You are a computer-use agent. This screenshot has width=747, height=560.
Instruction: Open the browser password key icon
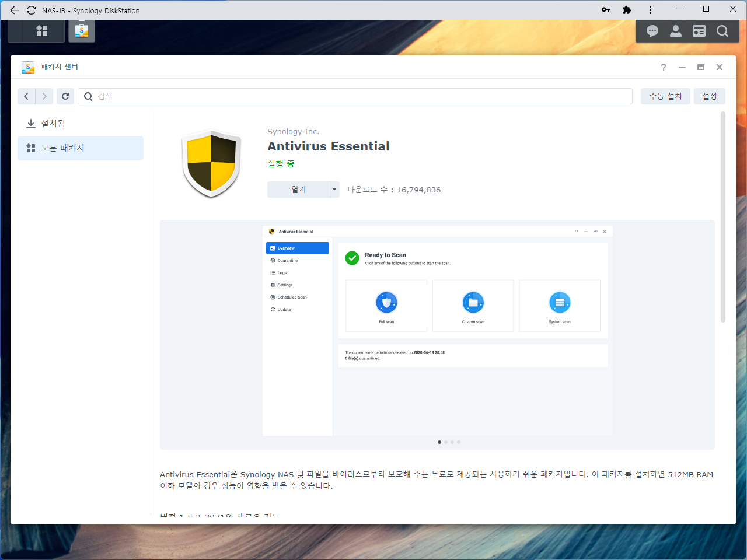pyautogui.click(x=606, y=10)
